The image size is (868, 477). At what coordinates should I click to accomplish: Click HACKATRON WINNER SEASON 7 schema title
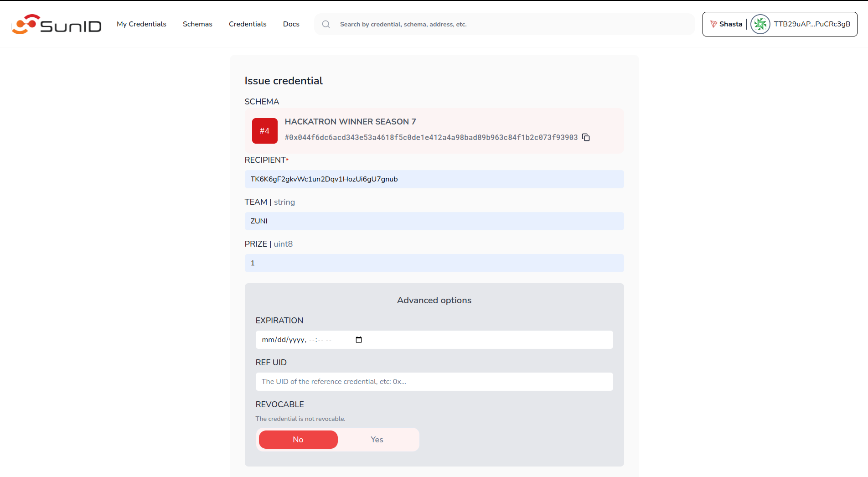point(350,122)
